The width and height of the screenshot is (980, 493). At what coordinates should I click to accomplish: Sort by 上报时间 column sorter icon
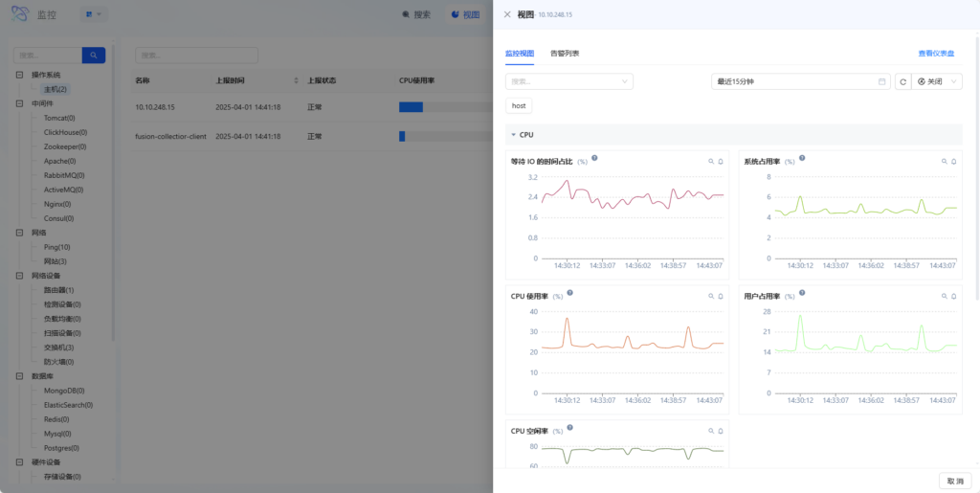click(x=297, y=81)
